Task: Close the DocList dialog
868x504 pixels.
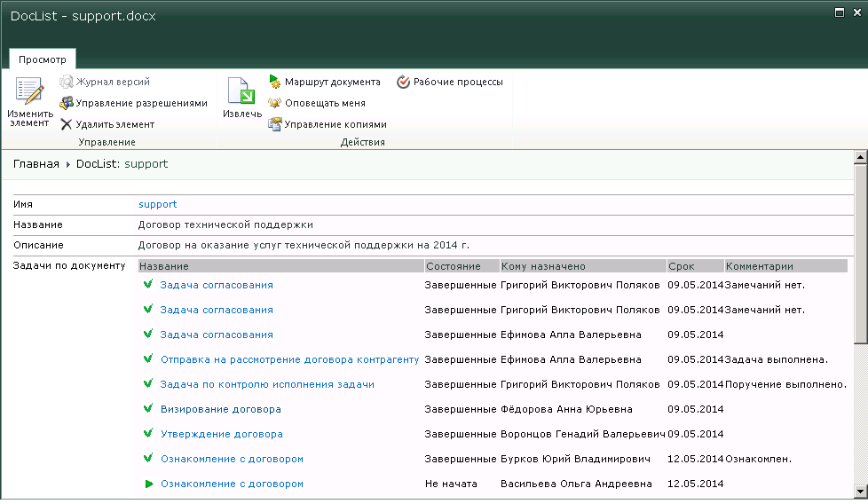Action: point(857,12)
